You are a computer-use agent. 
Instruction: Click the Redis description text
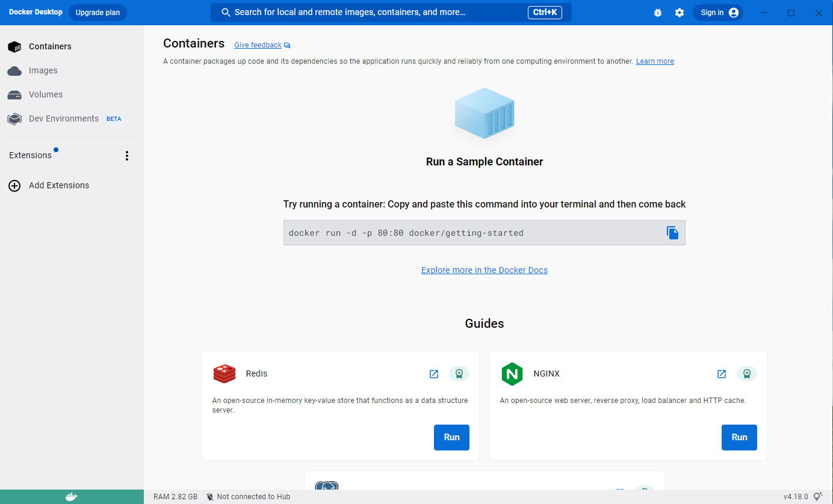click(340, 405)
